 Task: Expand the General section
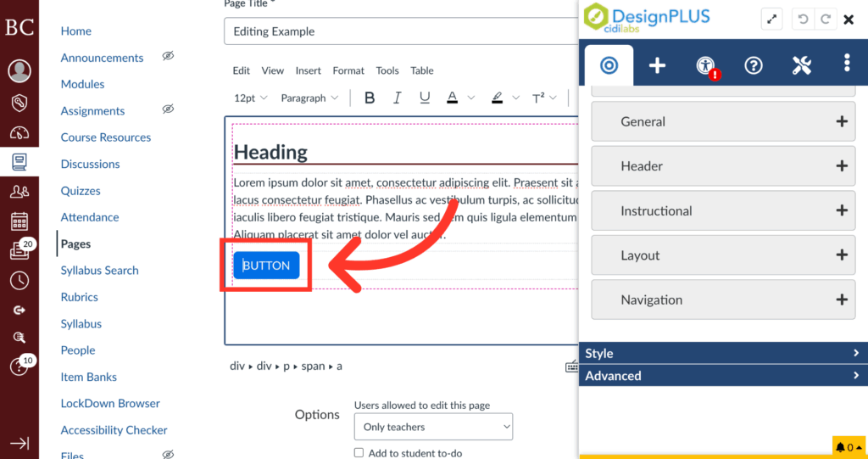click(x=723, y=121)
